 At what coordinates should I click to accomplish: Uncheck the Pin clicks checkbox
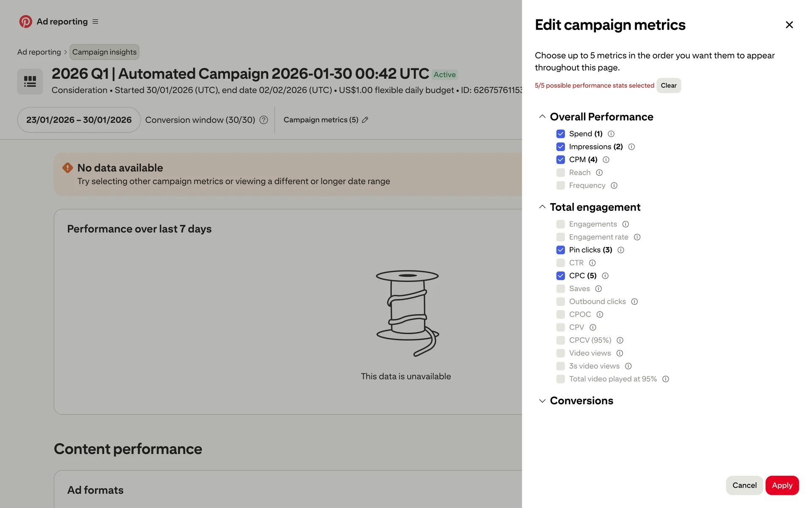(x=560, y=250)
